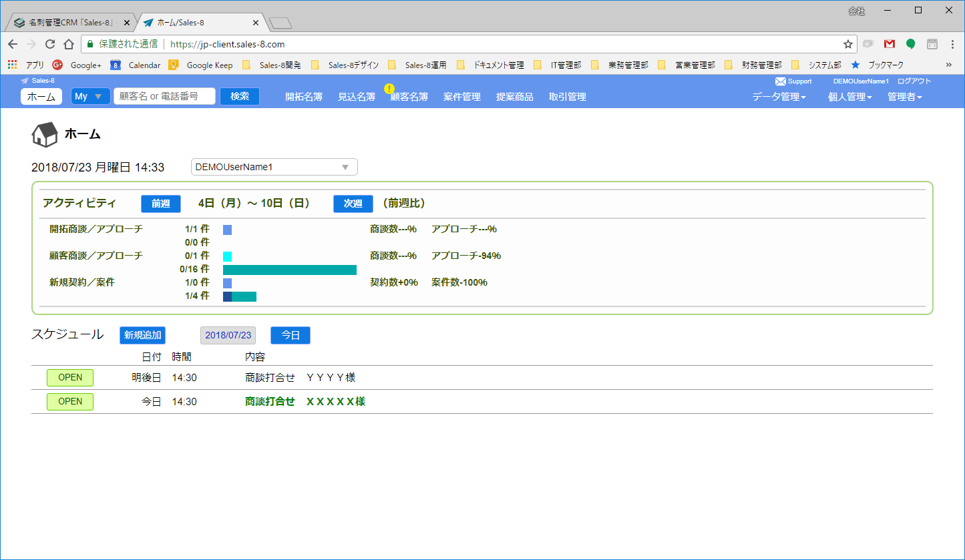Viewport: 965px width, 560px height.
Task: Open the Google apps grid icon
Action: pos(11,65)
